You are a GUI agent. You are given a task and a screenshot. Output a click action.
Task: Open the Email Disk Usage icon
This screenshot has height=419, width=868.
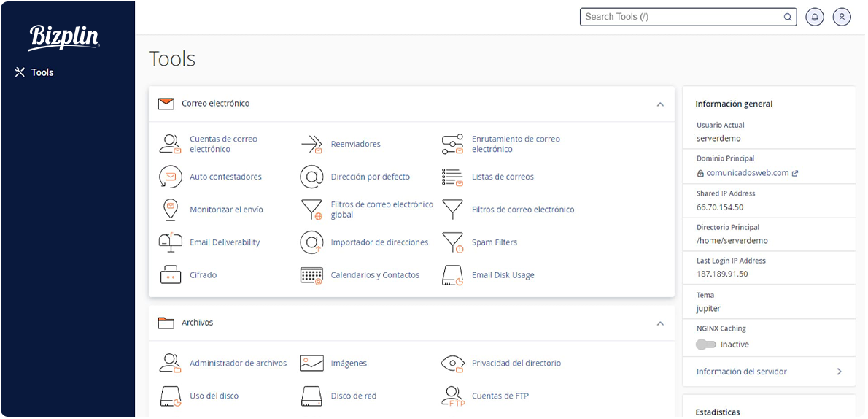click(452, 275)
